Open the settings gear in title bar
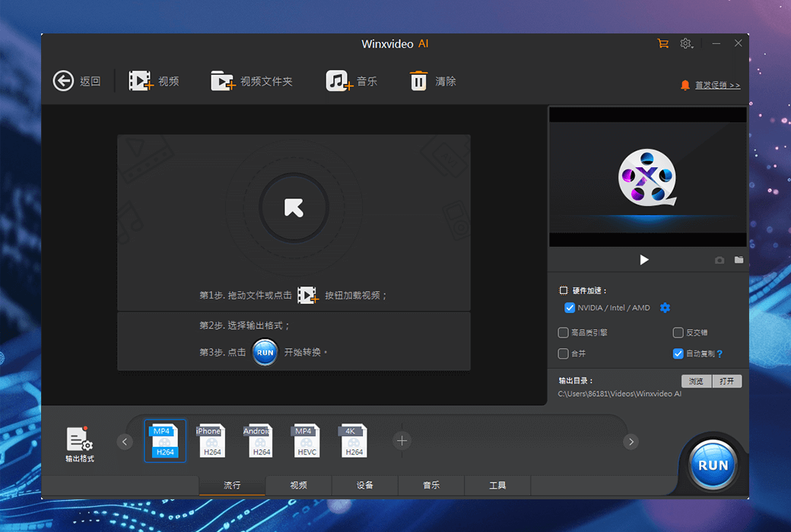Screen dimensions: 791x532 [x=685, y=44]
